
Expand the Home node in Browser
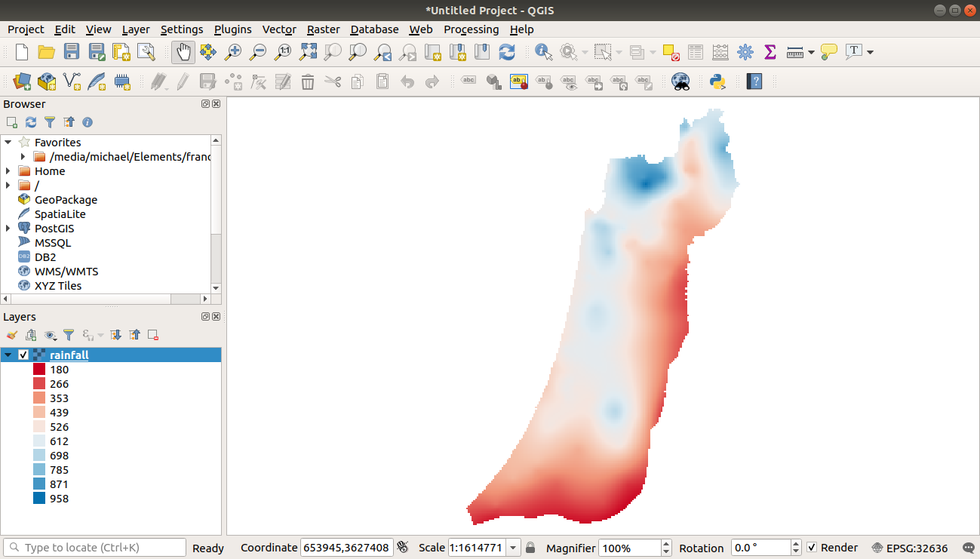click(x=8, y=171)
